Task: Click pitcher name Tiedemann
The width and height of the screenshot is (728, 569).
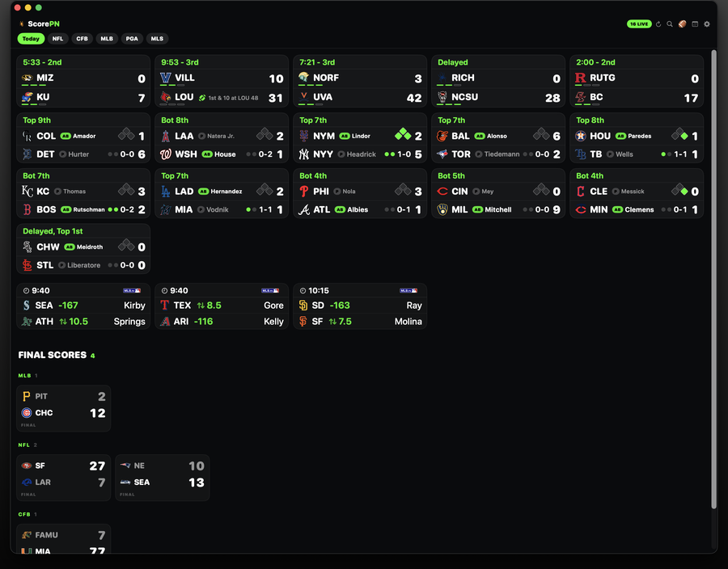Action: pyautogui.click(x=502, y=154)
